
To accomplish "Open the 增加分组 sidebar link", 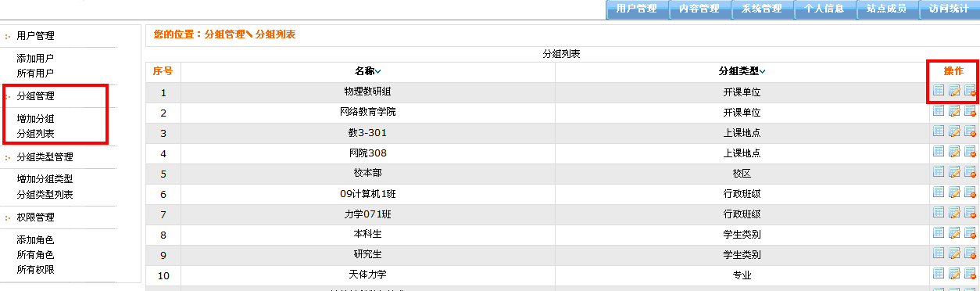I will point(35,119).
